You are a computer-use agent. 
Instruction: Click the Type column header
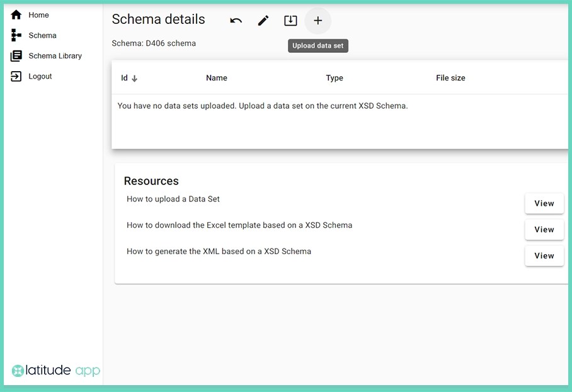[x=334, y=78]
